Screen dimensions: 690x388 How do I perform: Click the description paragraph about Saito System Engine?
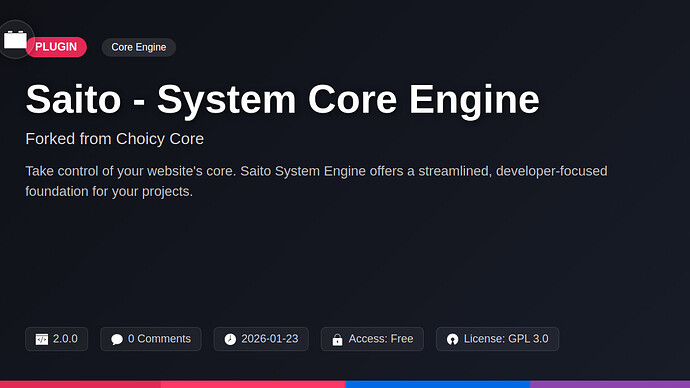[316, 181]
